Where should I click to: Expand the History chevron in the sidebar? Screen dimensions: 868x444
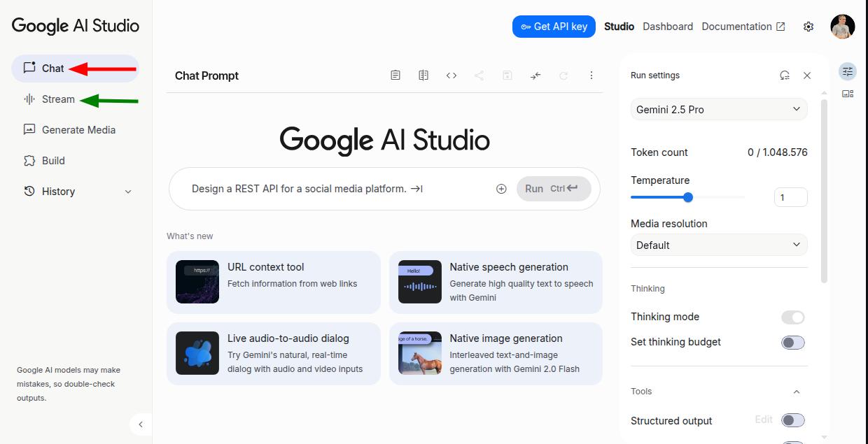click(x=128, y=192)
